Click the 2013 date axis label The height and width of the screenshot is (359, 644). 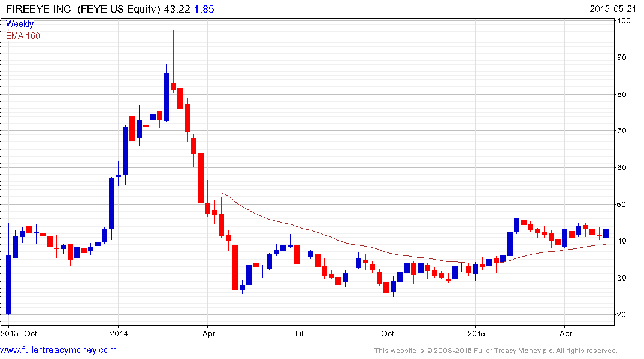[x=10, y=333]
